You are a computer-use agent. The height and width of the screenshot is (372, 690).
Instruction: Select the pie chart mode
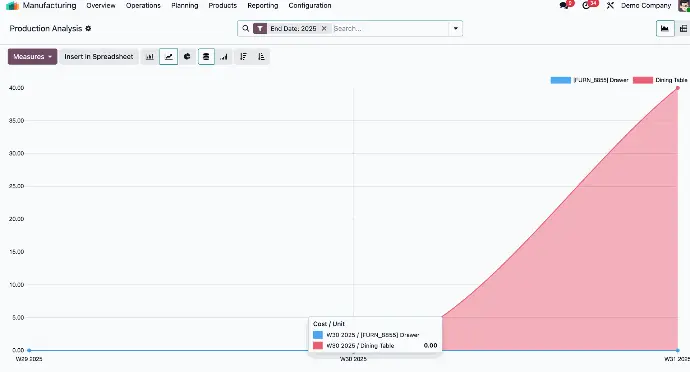[x=187, y=57]
